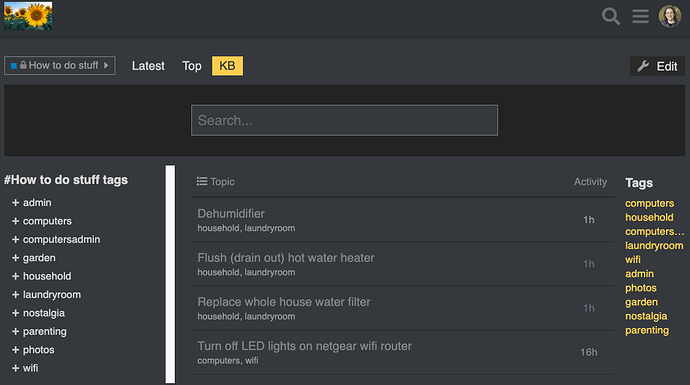This screenshot has height=385, width=690.
Task: Filter by admin tag in left list
Action: 37,202
